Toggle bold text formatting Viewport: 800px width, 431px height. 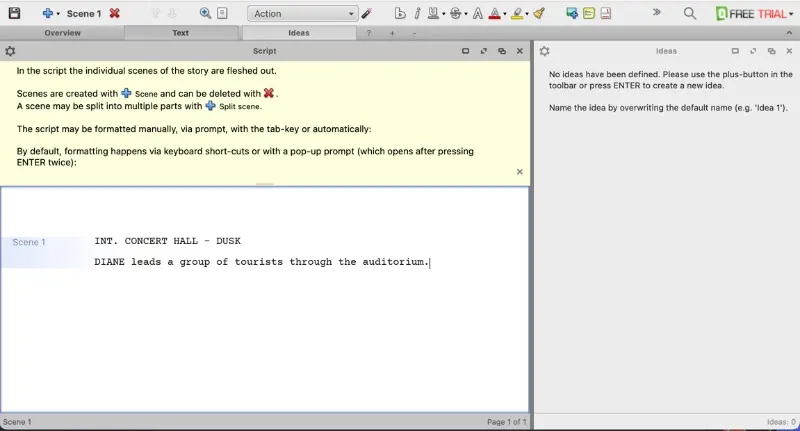[x=400, y=14]
